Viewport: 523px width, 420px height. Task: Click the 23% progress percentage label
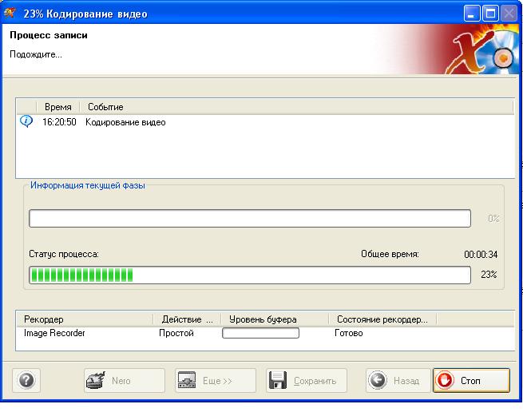(x=489, y=275)
